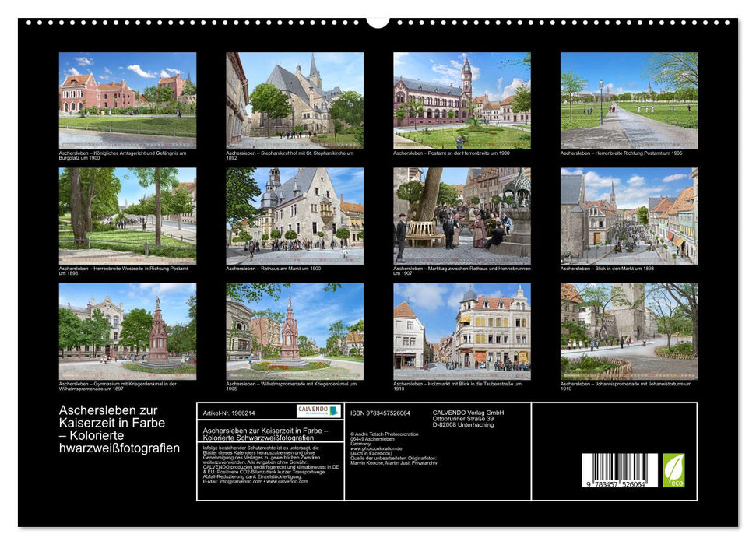
Task: Select the ISBN 9783457526064 text
Action: [x=379, y=413]
